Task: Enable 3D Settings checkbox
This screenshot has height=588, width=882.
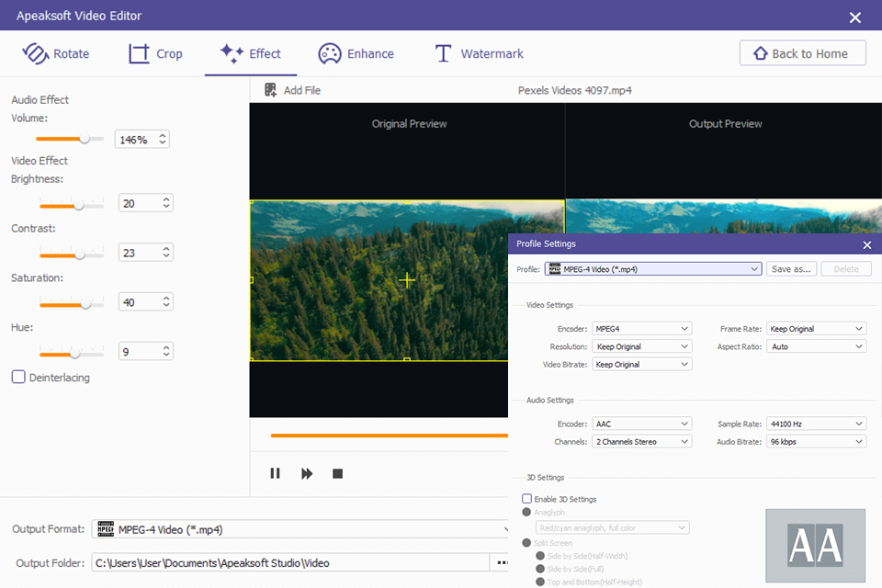Action: pos(527,499)
